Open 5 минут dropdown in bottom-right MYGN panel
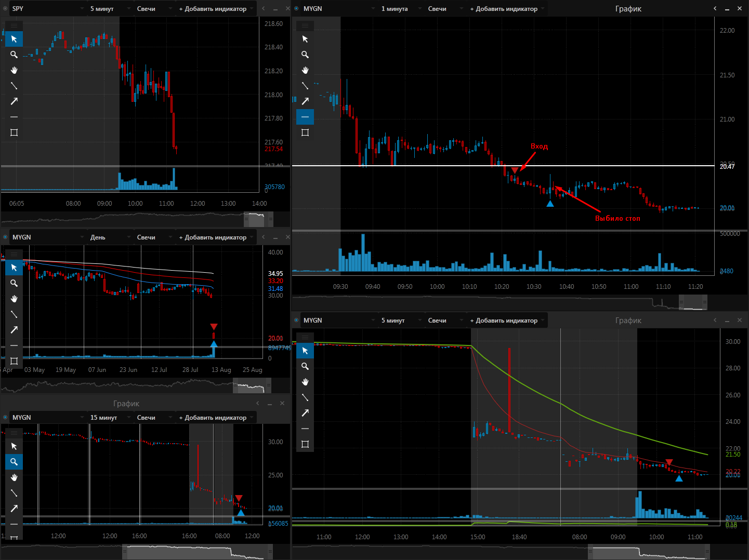The height and width of the screenshot is (560, 749). tap(401, 320)
